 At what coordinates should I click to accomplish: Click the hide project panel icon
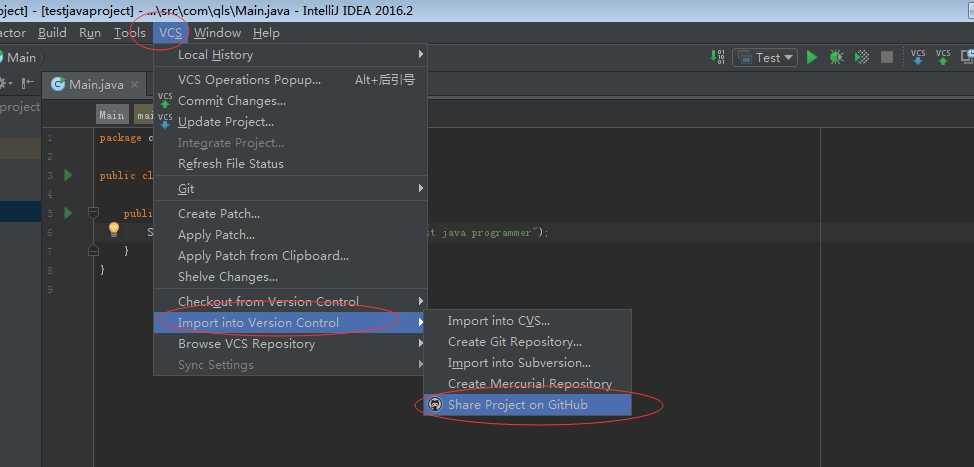tap(27, 83)
